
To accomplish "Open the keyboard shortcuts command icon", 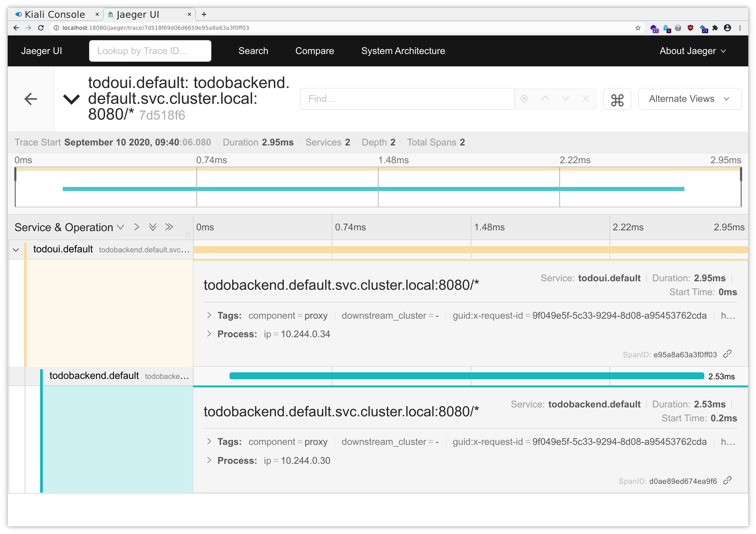I will tap(617, 99).
